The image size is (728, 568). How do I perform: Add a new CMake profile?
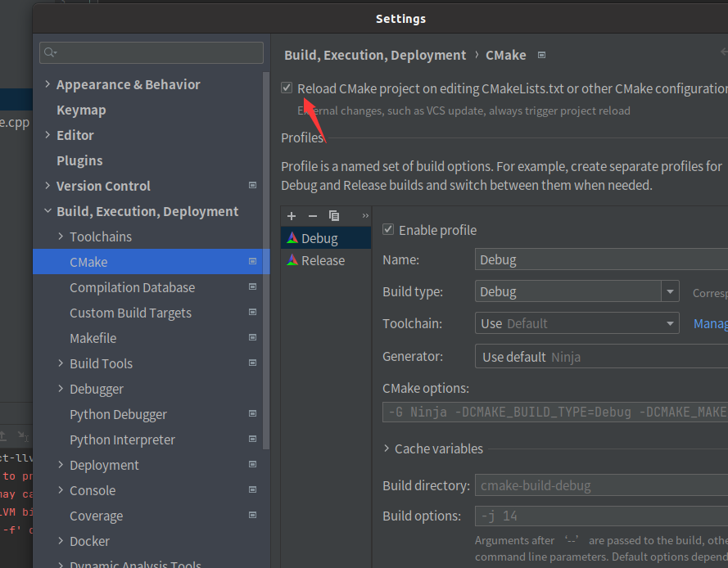(x=292, y=216)
